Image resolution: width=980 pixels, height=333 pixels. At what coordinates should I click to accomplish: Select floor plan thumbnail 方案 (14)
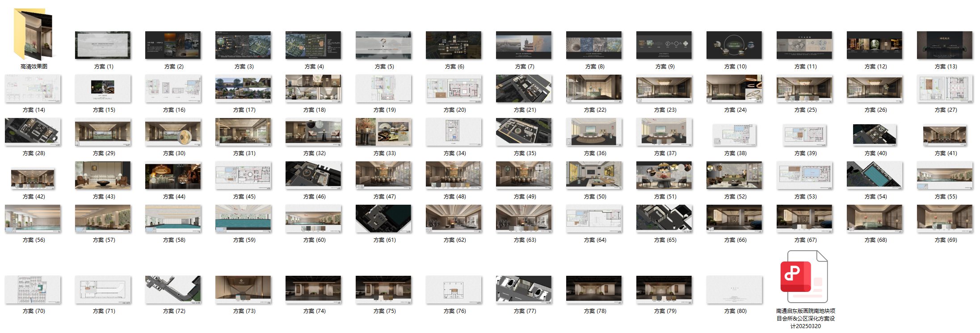pyautogui.click(x=33, y=89)
